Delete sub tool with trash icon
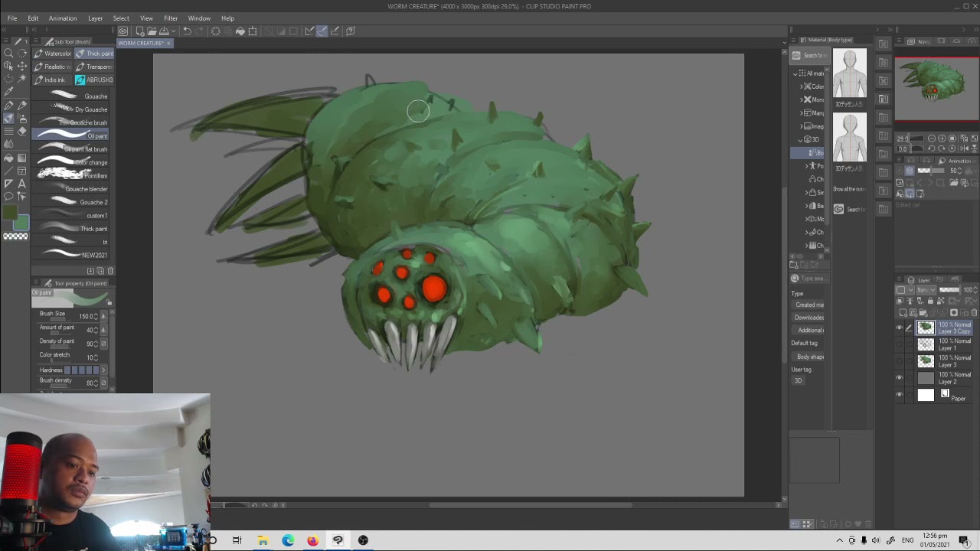The width and height of the screenshot is (980, 551). pos(110,271)
